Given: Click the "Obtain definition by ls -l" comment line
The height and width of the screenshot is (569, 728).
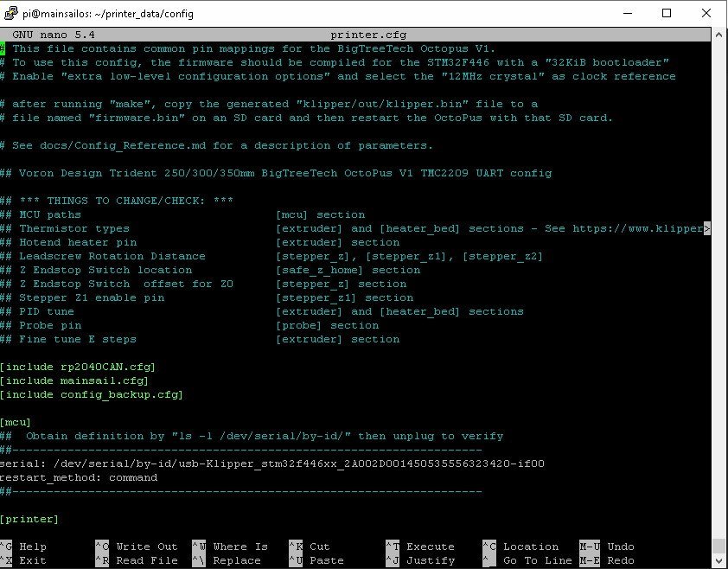Looking at the screenshot, I should click(x=252, y=436).
